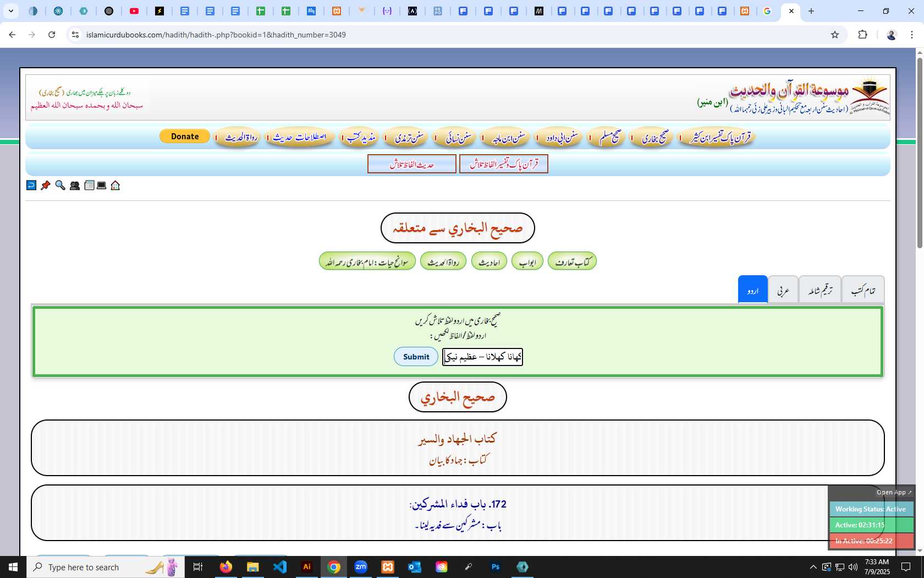
Task: Click the document page icon in toolbar
Action: coord(89,186)
